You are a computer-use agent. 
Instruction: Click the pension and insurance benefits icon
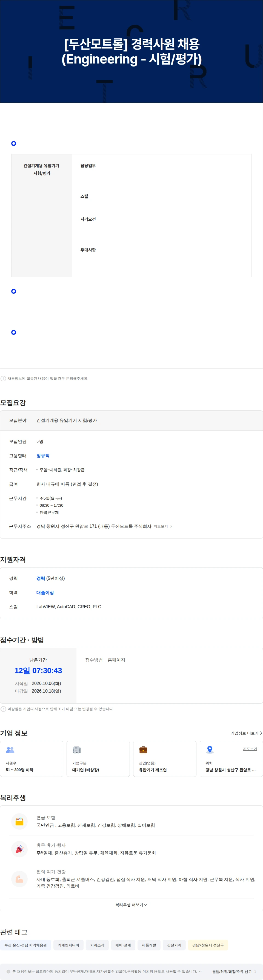coord(19,821)
